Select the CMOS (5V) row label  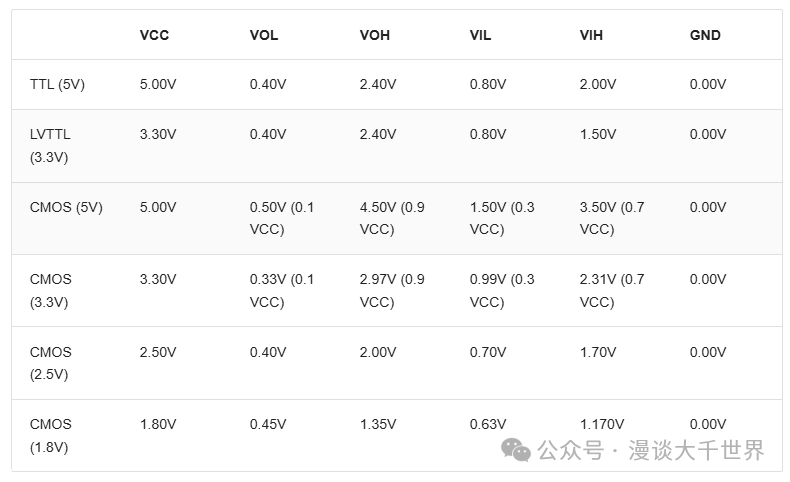(66, 207)
